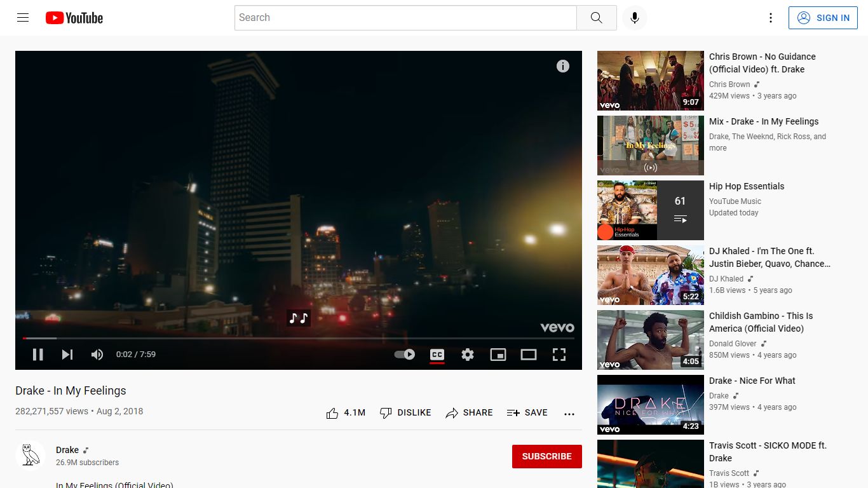Like the video with 4.1M likes
This screenshot has height=488, width=868.
[346, 413]
